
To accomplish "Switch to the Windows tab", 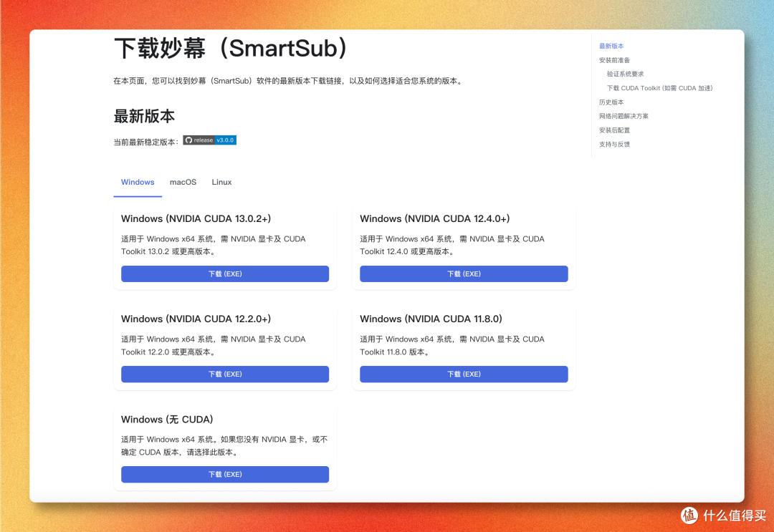I will (x=138, y=182).
